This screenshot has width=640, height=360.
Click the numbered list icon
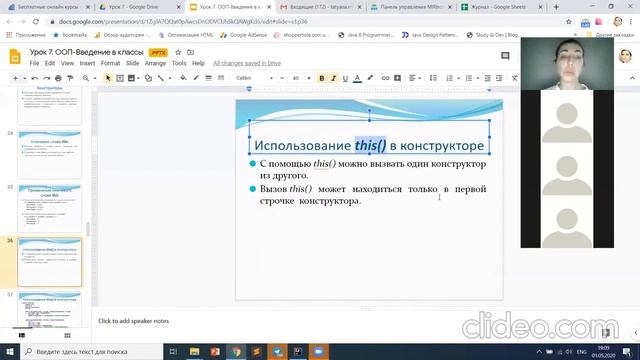click(x=449, y=78)
